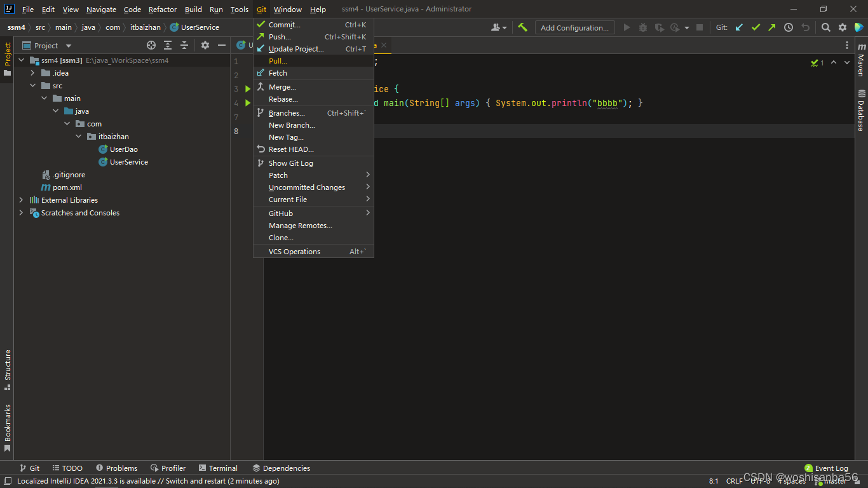Open the Dependencies tool window tab
The image size is (868, 488).
(281, 468)
